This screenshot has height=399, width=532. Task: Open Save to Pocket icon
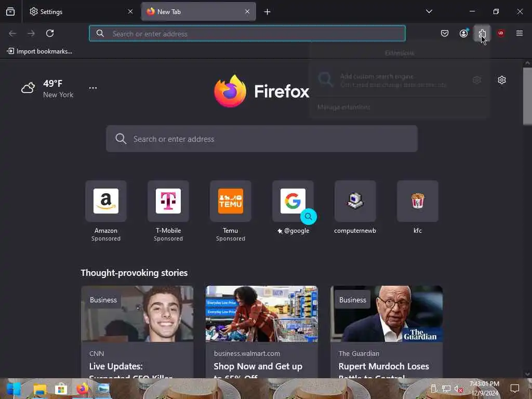point(445,33)
